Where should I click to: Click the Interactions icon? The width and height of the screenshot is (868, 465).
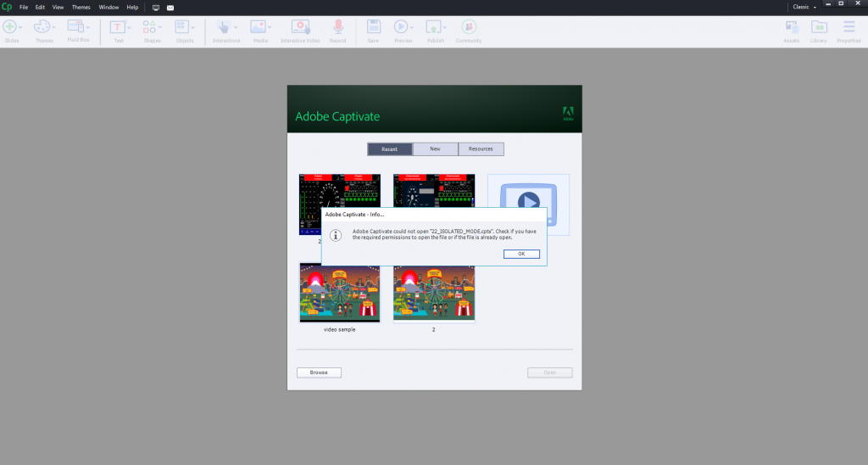225,28
